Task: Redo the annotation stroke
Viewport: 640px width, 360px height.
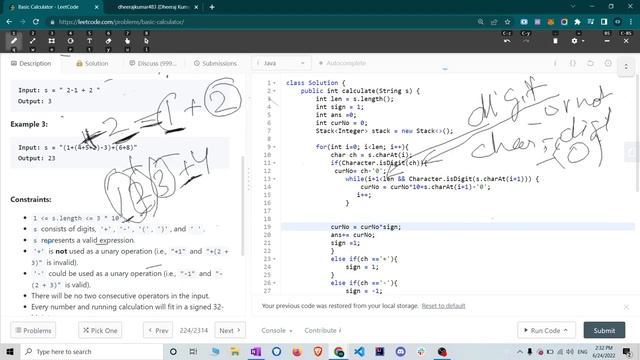Action: click(x=526, y=41)
